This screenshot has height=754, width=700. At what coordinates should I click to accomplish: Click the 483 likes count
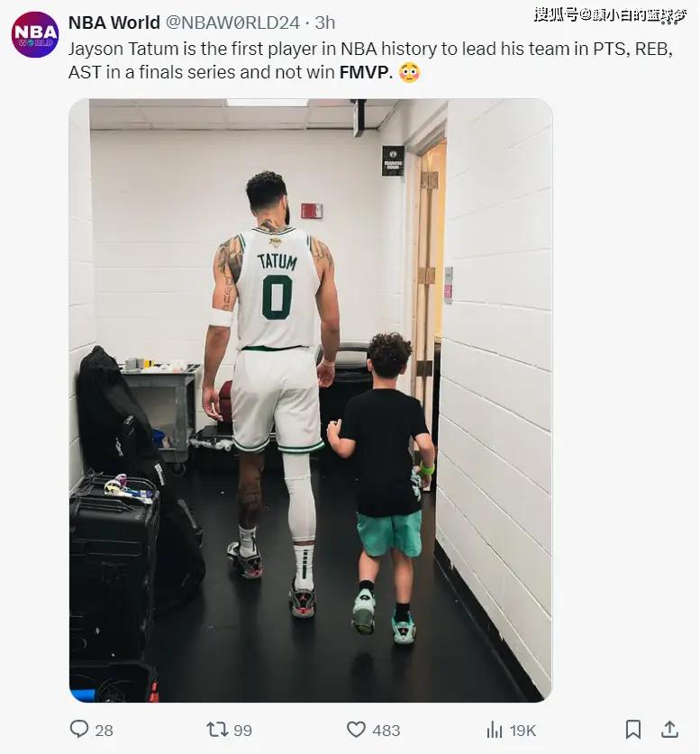pyautogui.click(x=386, y=731)
